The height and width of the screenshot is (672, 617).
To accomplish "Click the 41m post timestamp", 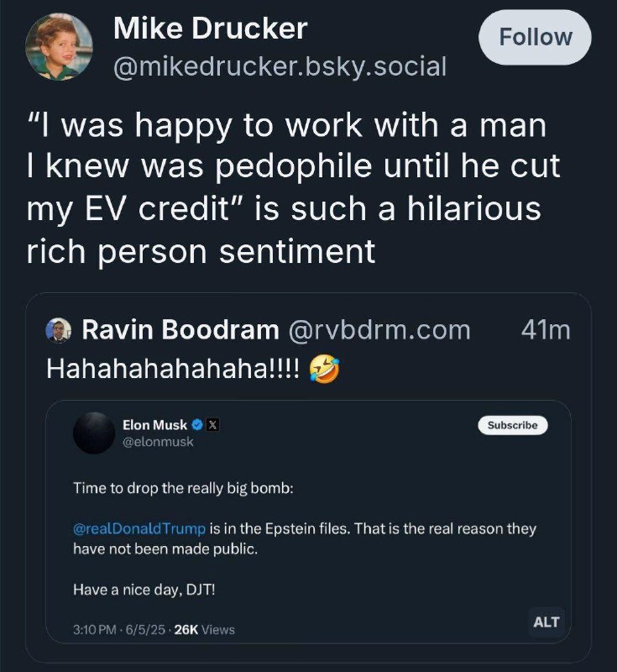I will [x=546, y=330].
